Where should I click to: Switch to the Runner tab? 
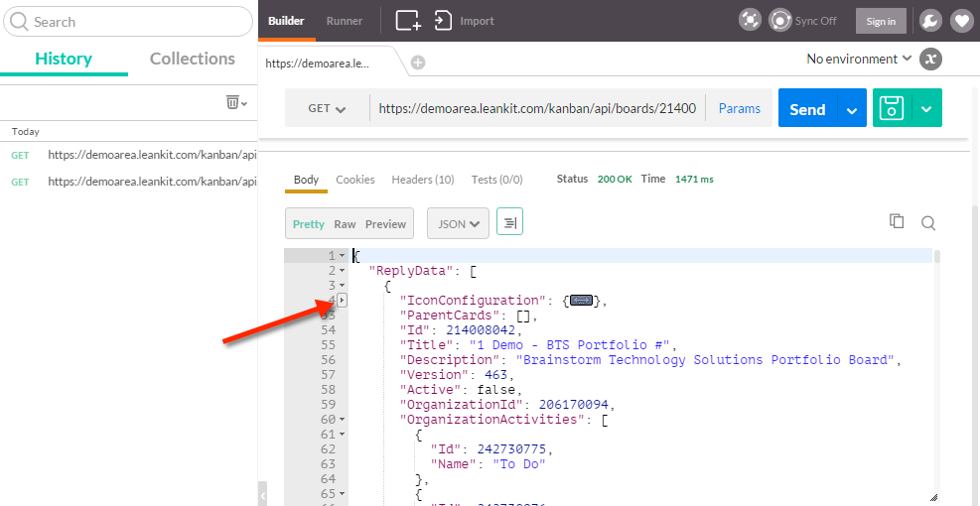[345, 21]
